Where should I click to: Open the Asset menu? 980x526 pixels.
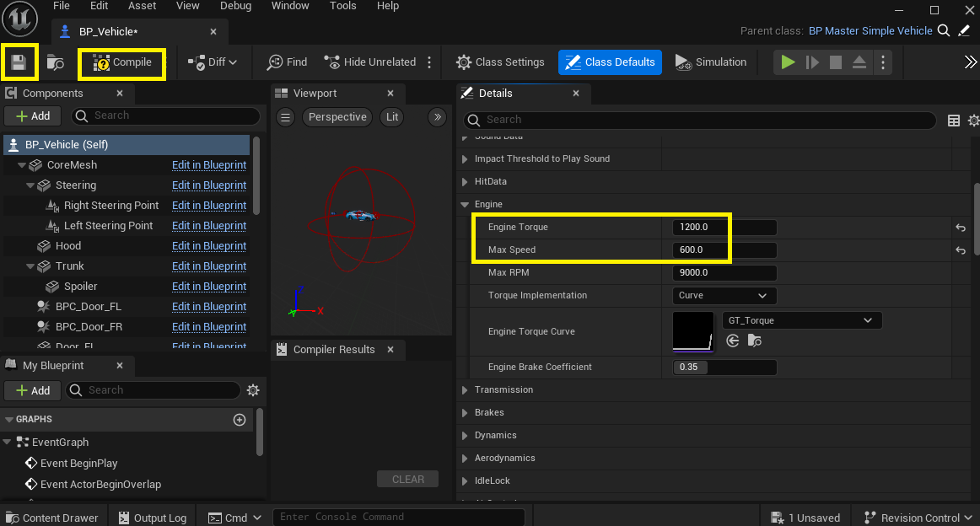coord(142,6)
